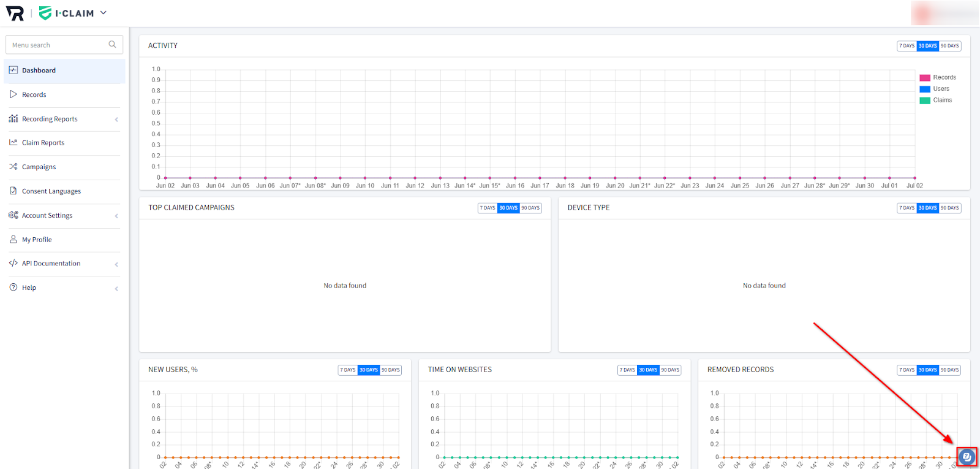Click the R logo in the header
This screenshot has height=469, width=980.
(15, 13)
